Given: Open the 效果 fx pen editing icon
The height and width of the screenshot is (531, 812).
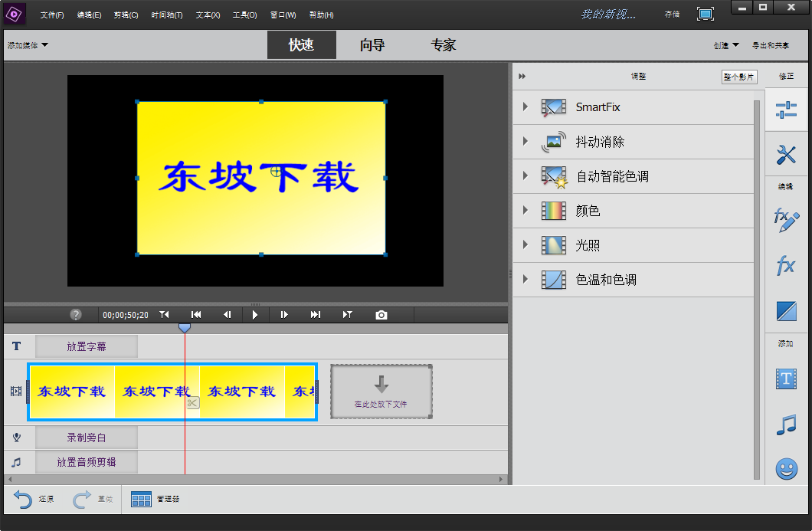Looking at the screenshot, I should pos(786,219).
